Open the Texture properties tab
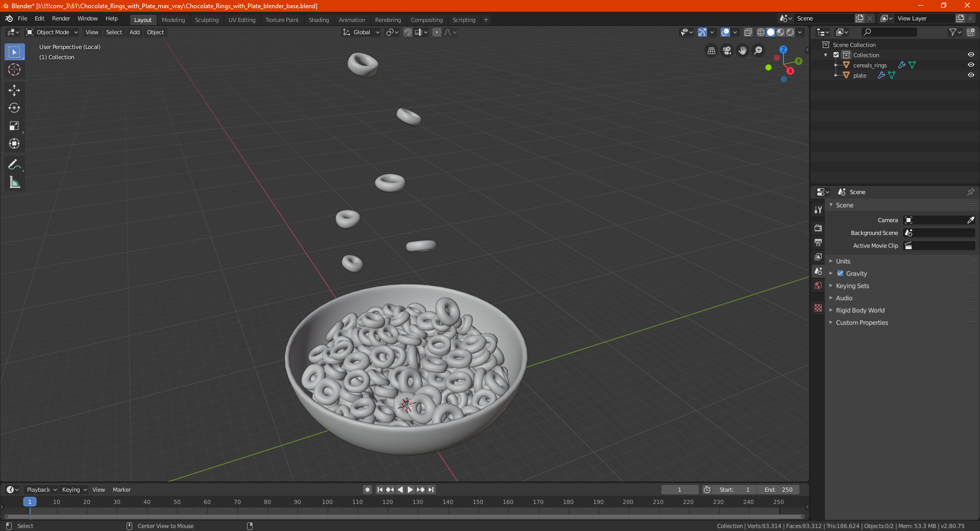 (818, 308)
